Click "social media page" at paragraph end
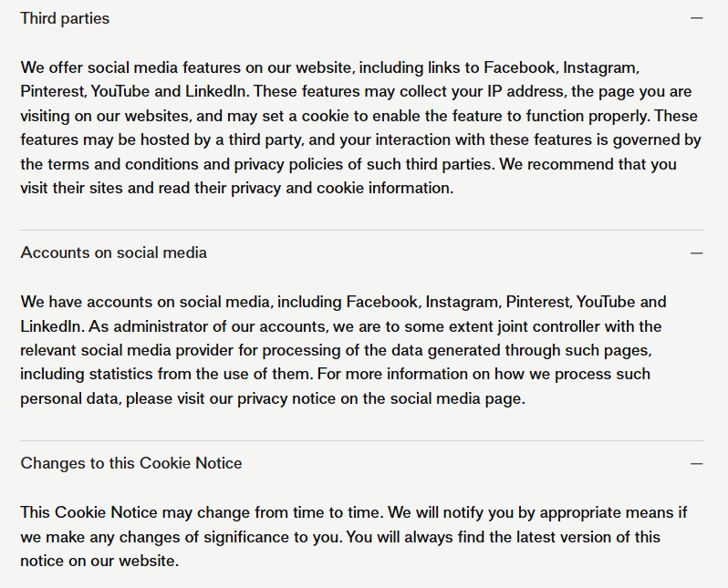Screen dimensions: 728x588 tap(463, 398)
